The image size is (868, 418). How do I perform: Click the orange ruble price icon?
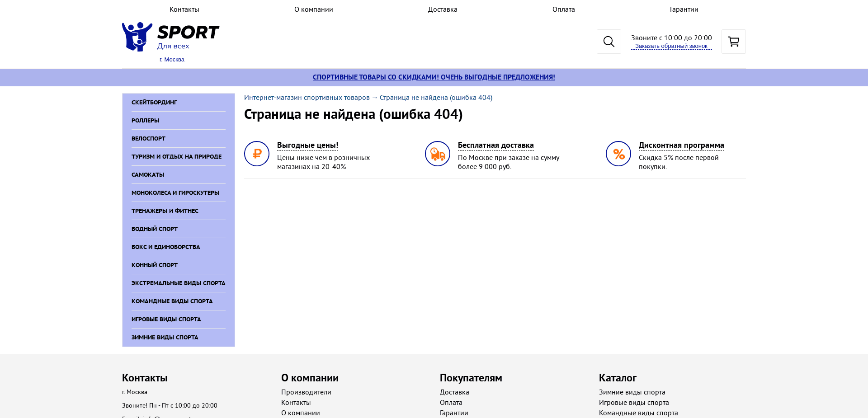(256, 154)
